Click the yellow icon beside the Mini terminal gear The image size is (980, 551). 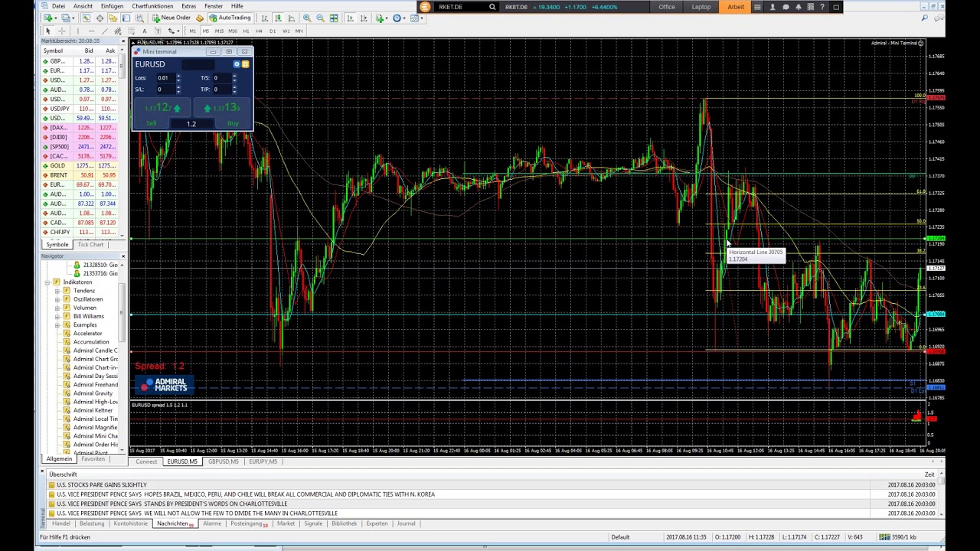pos(245,64)
